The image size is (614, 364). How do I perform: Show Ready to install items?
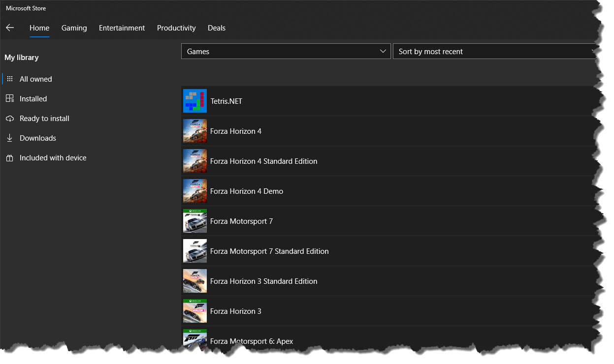(44, 119)
